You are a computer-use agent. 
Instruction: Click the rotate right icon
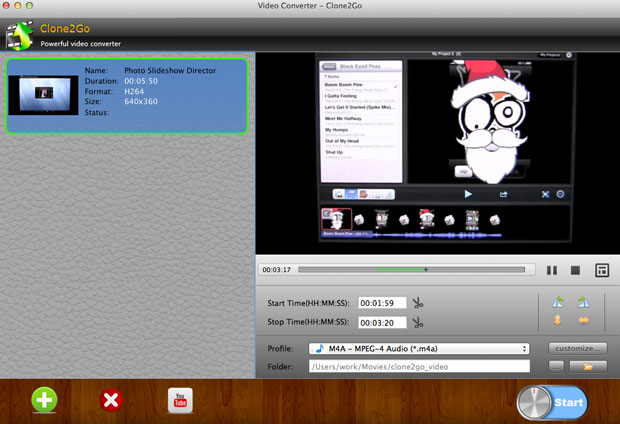pos(584,302)
